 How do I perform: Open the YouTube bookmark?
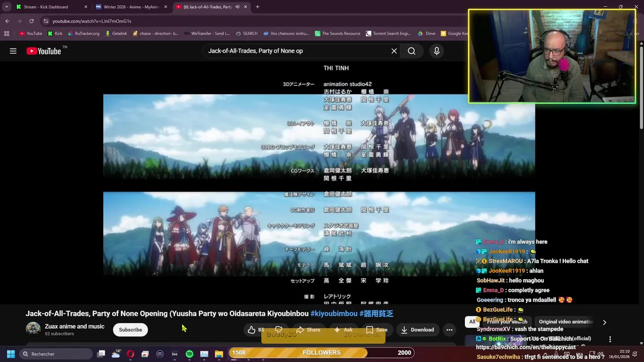click(31, 34)
